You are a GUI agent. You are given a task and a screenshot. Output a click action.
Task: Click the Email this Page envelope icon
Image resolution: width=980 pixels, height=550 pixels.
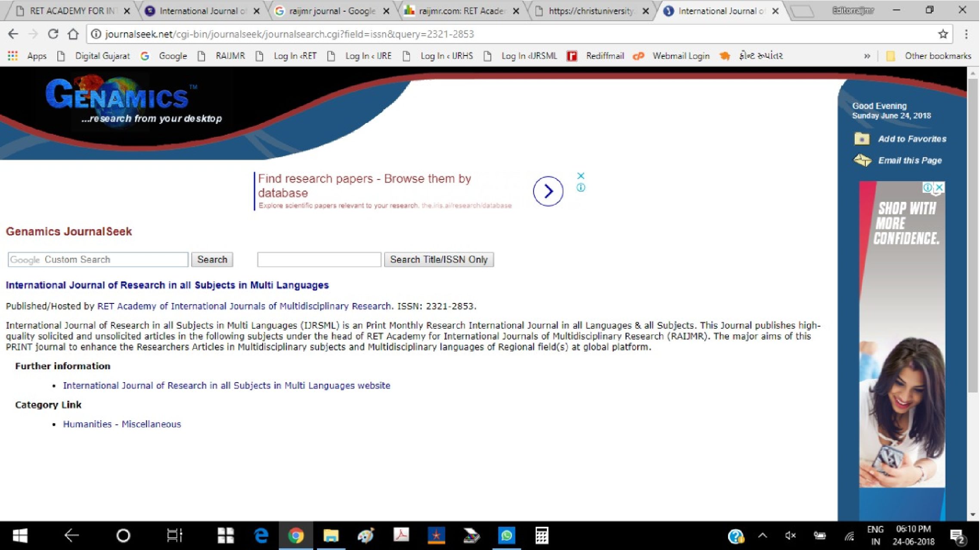(862, 160)
